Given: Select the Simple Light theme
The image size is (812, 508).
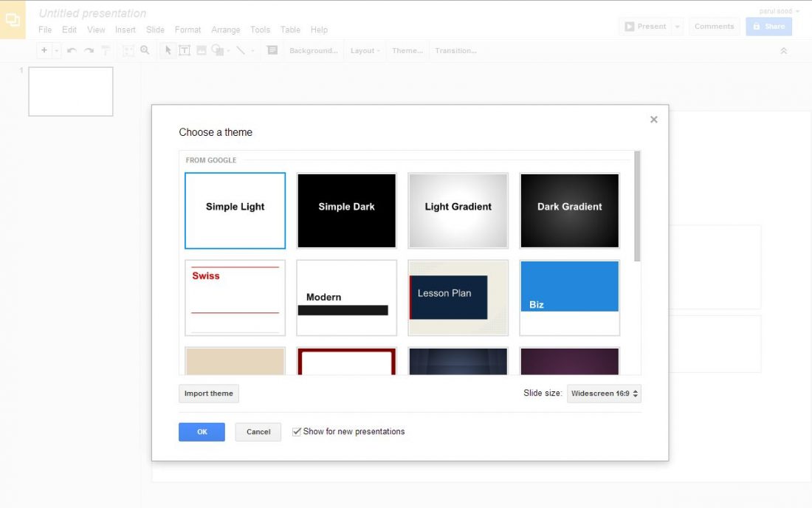Looking at the screenshot, I should coord(235,210).
